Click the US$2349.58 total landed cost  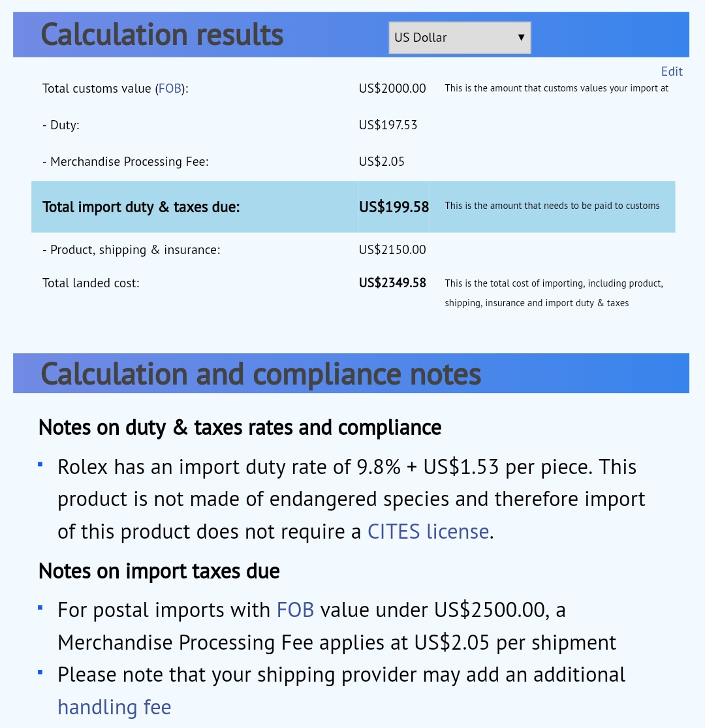coord(392,283)
